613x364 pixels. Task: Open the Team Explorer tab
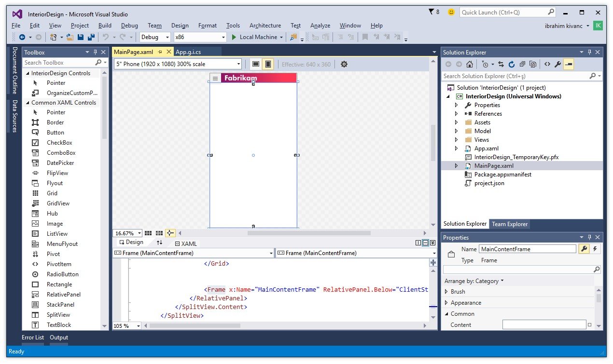coord(509,224)
